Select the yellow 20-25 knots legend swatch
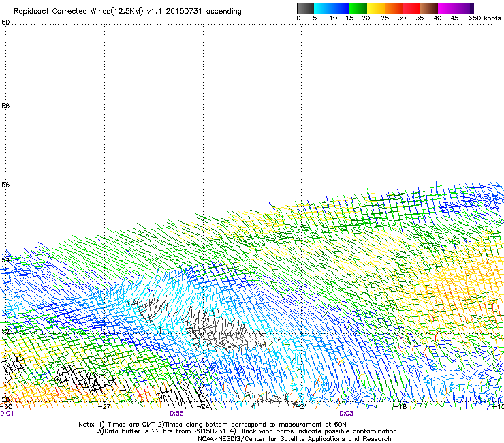504x443 pixels. (x=376, y=8)
